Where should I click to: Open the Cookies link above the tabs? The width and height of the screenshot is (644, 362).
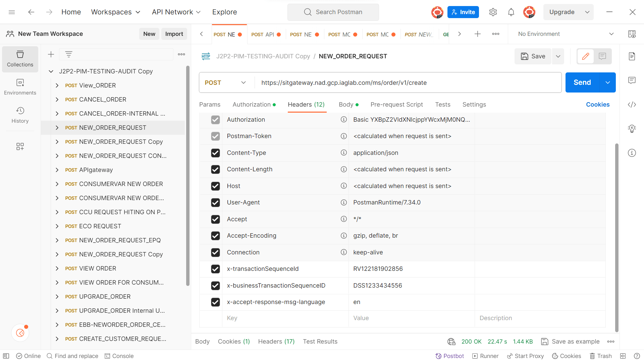pos(598,105)
